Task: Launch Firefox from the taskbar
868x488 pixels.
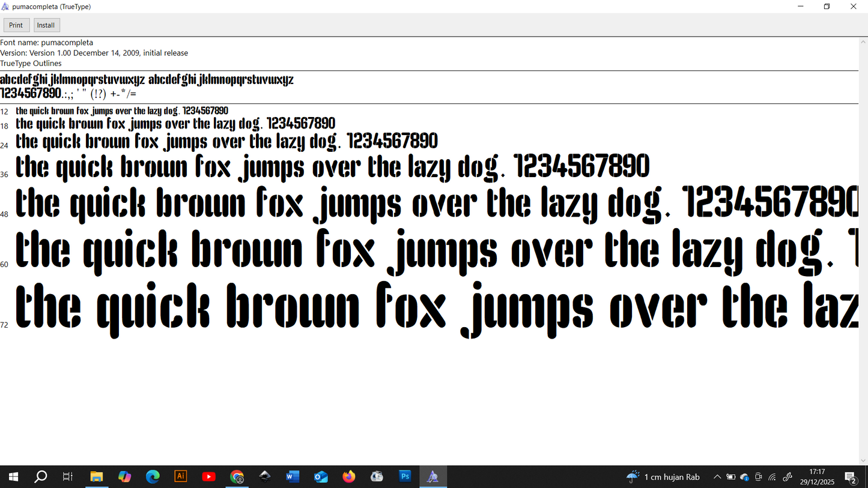Action: pos(349,477)
